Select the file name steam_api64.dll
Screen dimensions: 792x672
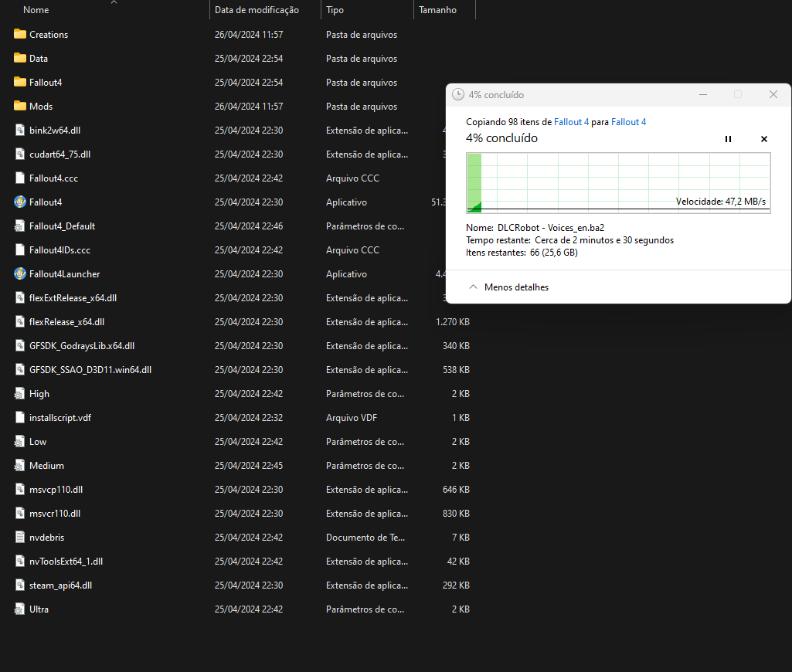click(x=60, y=585)
